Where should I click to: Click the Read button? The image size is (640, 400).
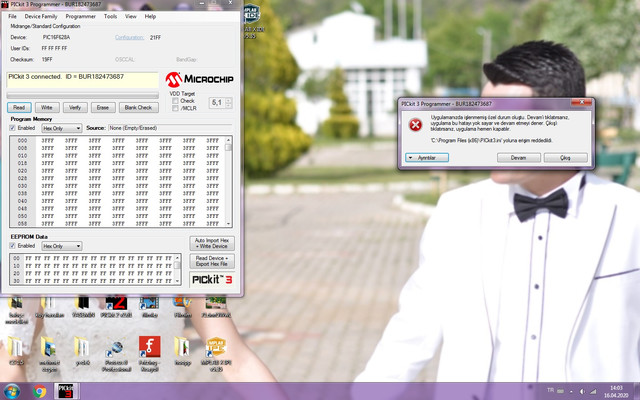19,108
